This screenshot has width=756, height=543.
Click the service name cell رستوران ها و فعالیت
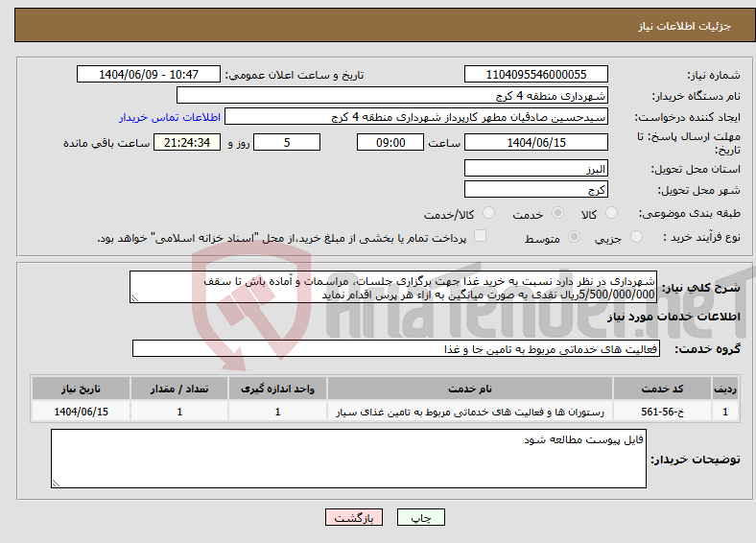[x=469, y=412]
